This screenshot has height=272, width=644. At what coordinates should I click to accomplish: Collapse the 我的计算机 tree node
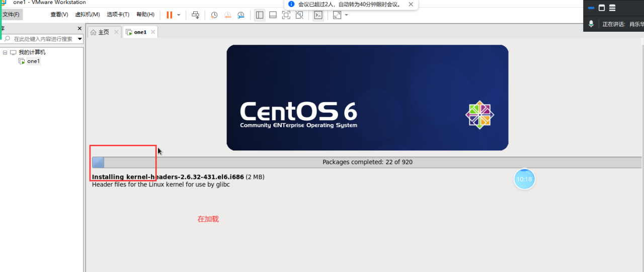point(5,52)
